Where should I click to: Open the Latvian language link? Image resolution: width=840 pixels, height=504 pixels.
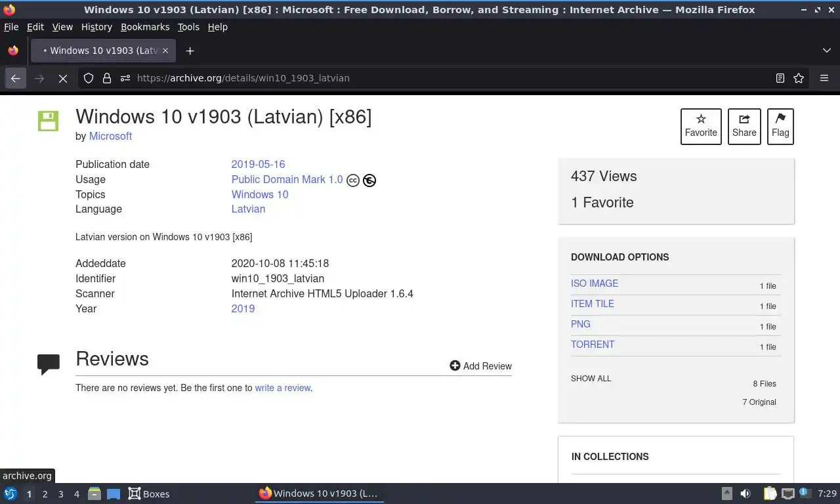point(248,209)
